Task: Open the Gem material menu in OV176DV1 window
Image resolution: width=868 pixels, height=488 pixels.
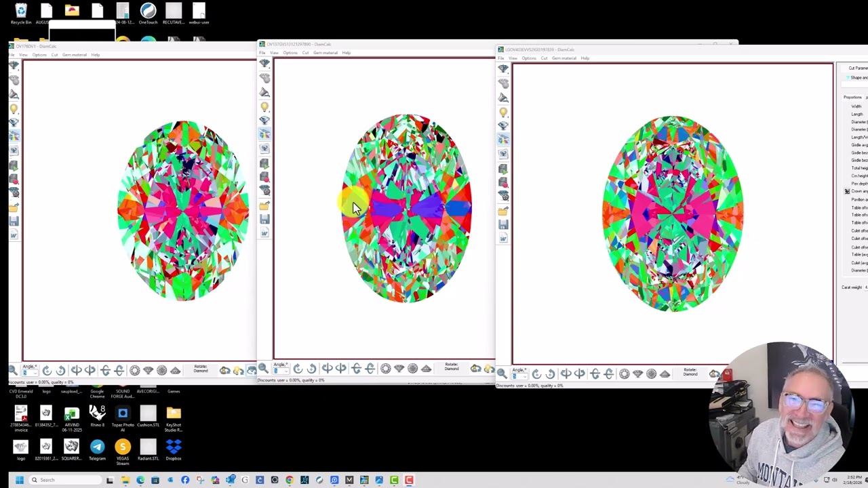Action: [x=75, y=55]
